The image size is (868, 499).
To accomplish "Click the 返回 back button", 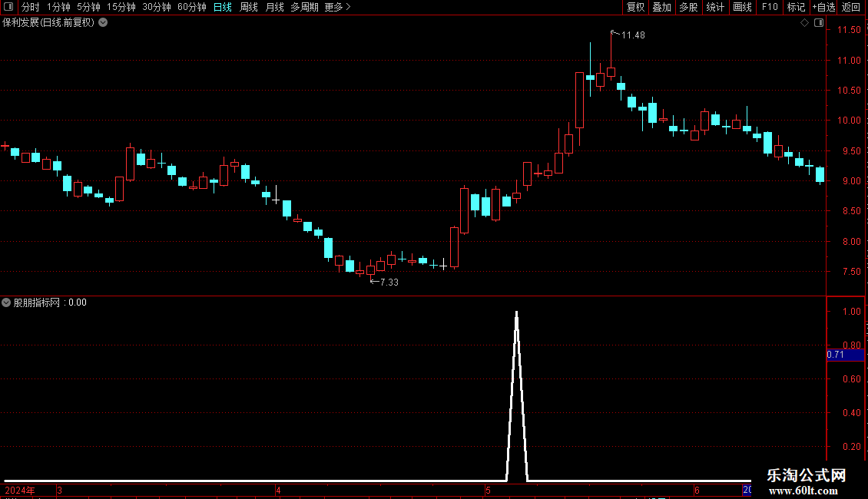I will pos(851,7).
